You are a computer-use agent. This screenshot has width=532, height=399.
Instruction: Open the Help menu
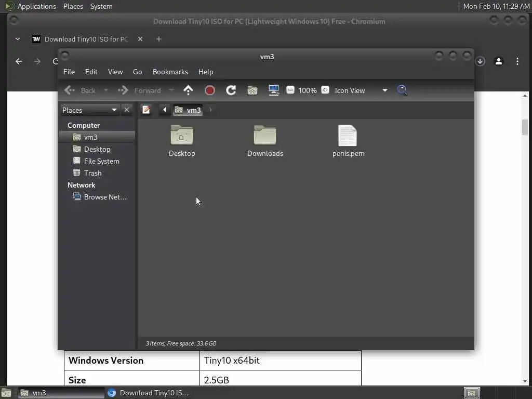206,72
